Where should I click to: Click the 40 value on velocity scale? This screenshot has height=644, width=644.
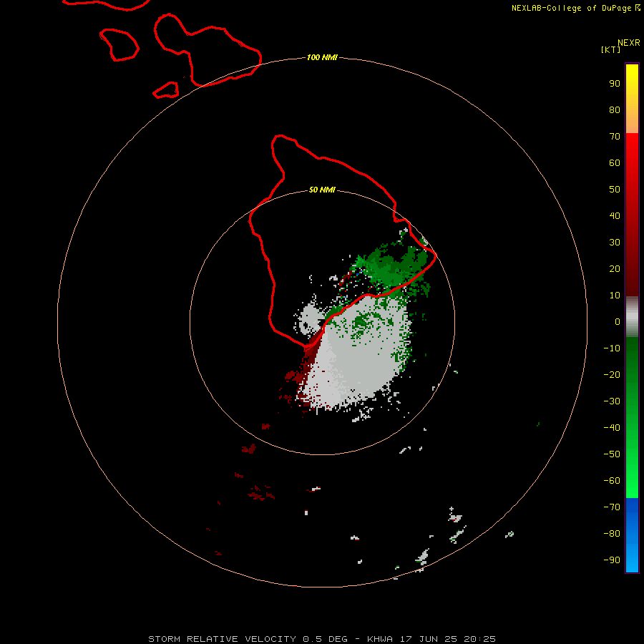pyautogui.click(x=615, y=215)
